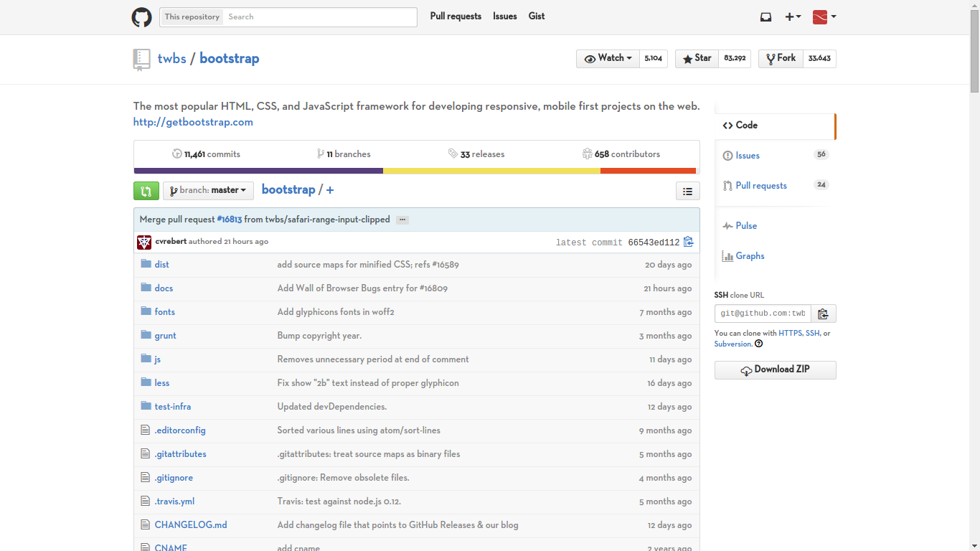This screenshot has height=551, width=980.
Task: Click .gitattributes file icon
Action: click(x=146, y=453)
